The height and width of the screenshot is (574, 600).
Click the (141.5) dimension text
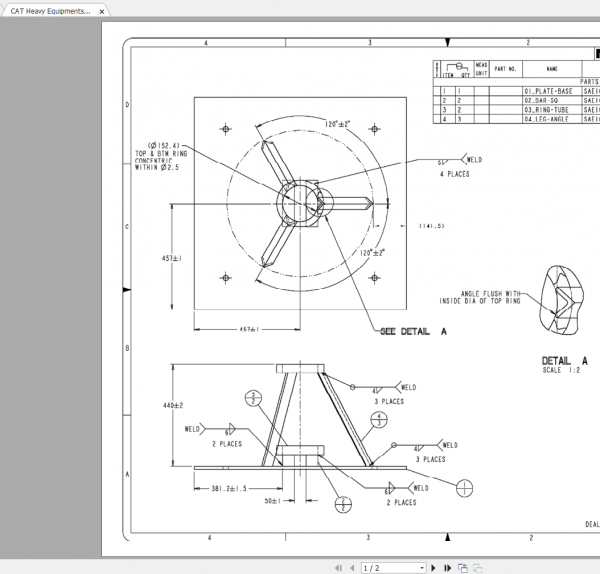click(432, 226)
